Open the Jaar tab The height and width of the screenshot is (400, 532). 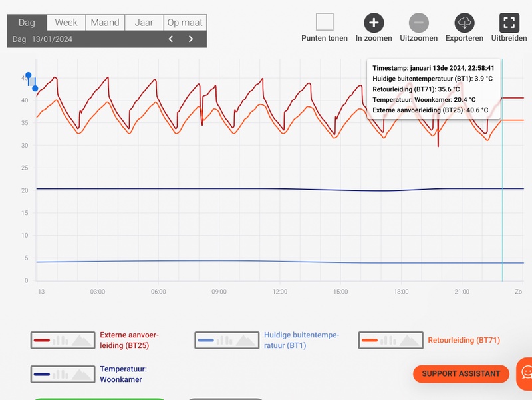click(144, 23)
